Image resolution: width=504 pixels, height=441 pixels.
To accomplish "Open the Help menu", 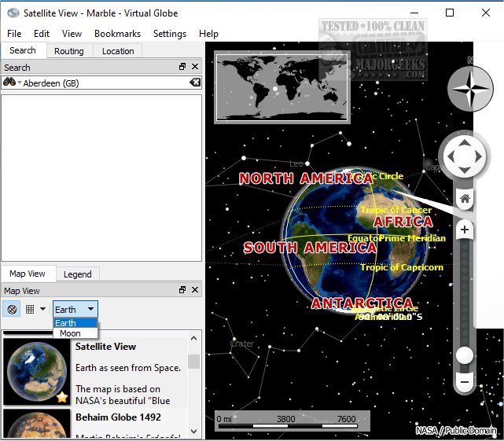I will click(208, 34).
